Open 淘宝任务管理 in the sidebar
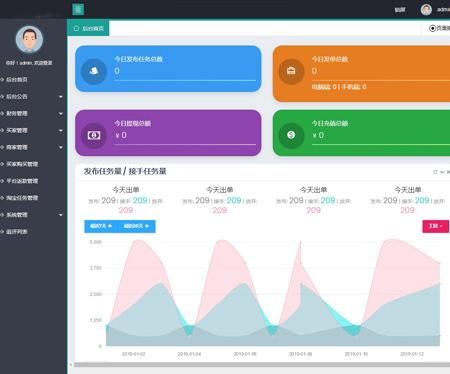450x374 pixels. (22, 198)
